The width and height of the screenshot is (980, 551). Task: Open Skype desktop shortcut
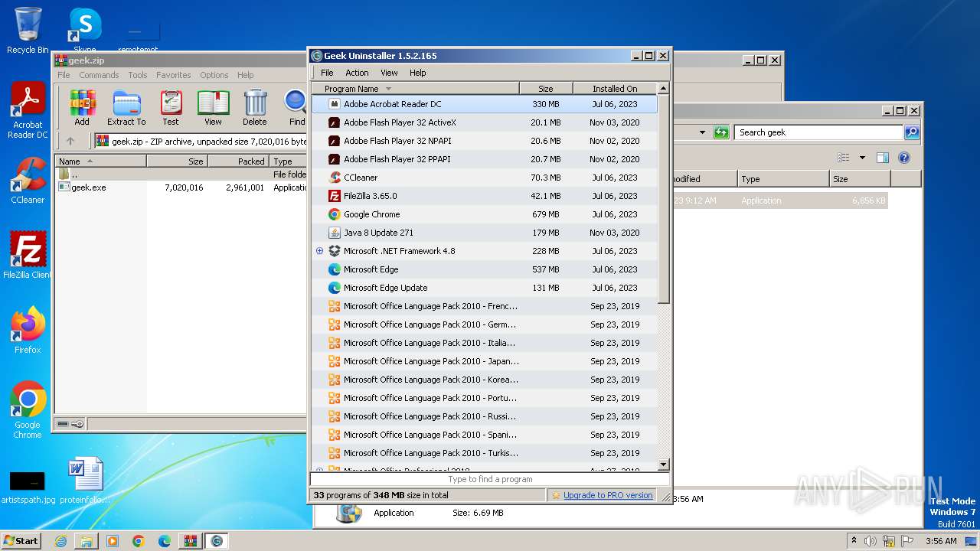pos(84,29)
